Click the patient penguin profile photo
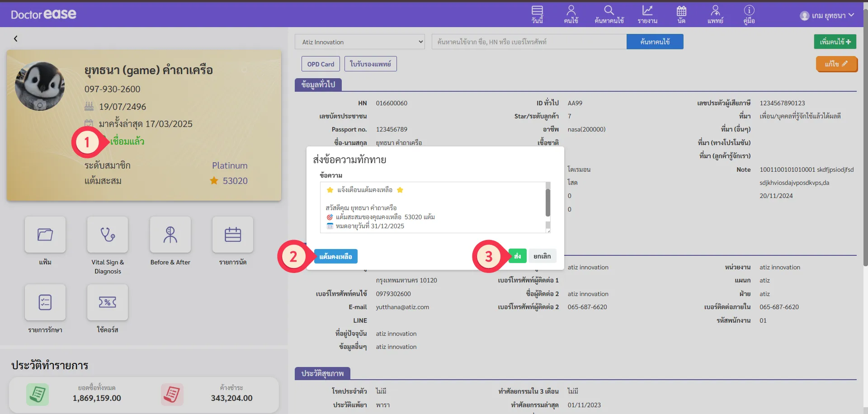868x414 pixels. tap(40, 86)
